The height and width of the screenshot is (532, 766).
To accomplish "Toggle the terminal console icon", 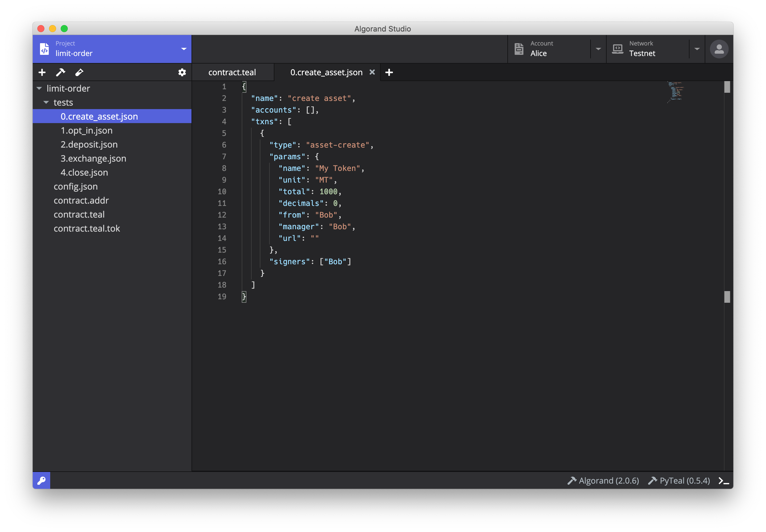I will coord(723,481).
